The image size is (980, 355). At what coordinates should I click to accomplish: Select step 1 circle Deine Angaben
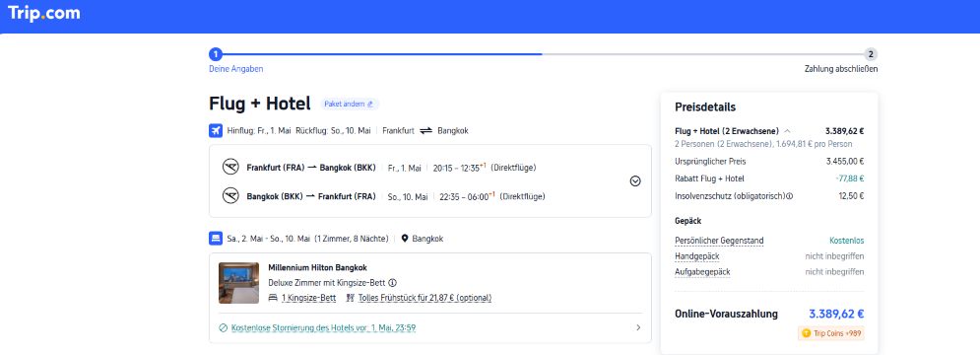tap(215, 54)
